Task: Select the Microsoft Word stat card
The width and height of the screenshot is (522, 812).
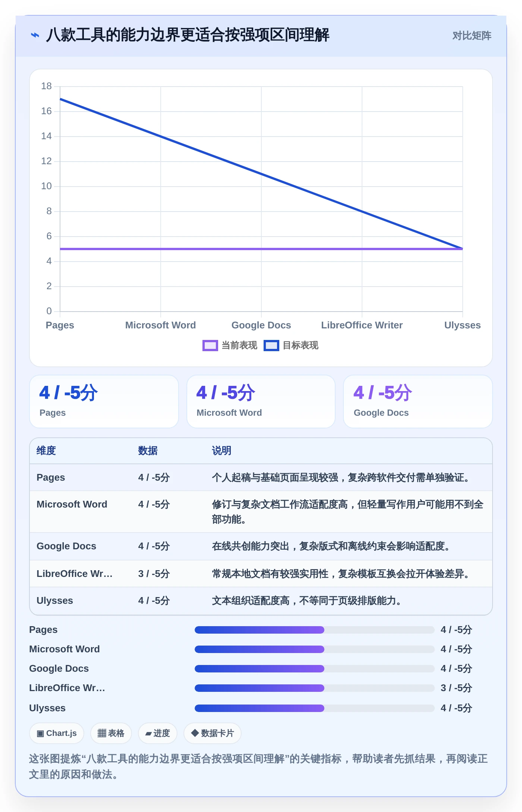Action: (x=261, y=402)
